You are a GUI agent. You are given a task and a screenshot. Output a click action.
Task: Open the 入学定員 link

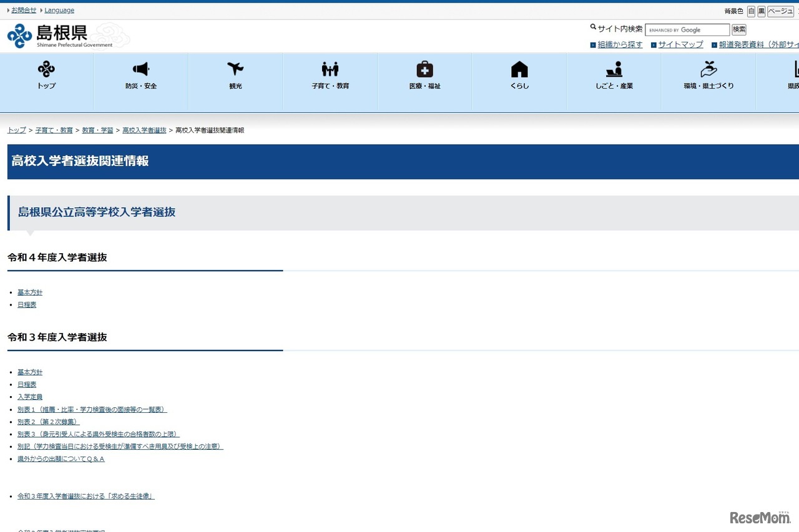pyautogui.click(x=30, y=397)
